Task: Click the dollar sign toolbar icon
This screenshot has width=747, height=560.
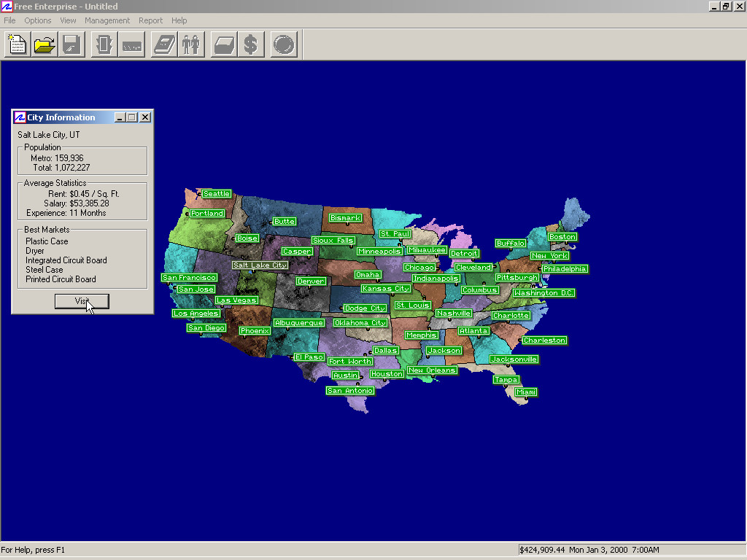Action: [251, 44]
